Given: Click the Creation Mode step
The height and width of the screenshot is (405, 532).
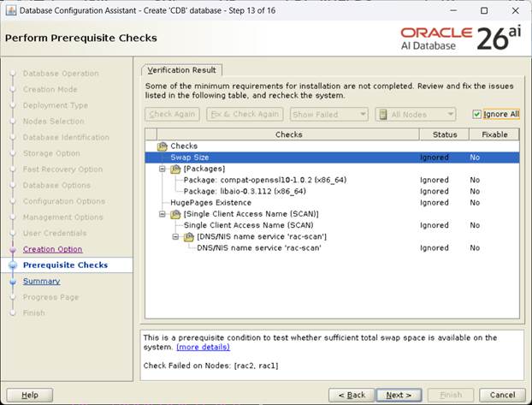Looking at the screenshot, I should click(50, 89).
